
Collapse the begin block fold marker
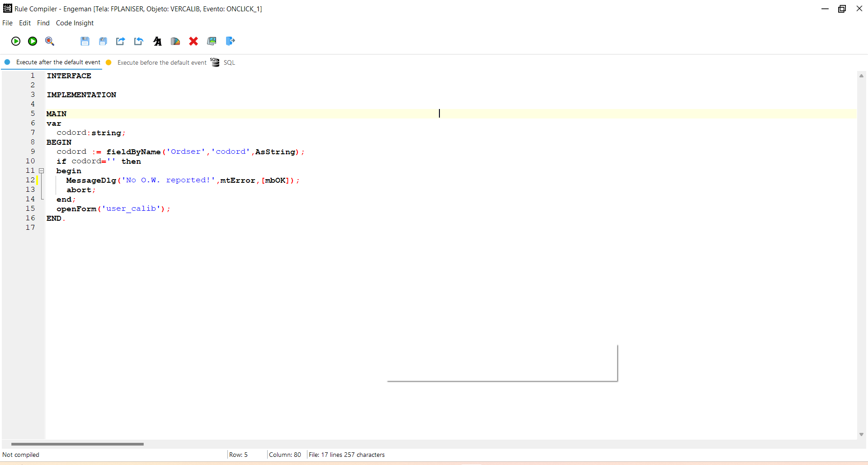[x=41, y=171]
